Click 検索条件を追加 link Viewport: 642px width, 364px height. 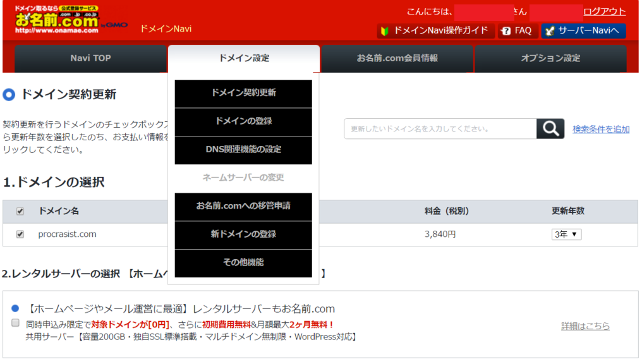pyautogui.click(x=601, y=130)
